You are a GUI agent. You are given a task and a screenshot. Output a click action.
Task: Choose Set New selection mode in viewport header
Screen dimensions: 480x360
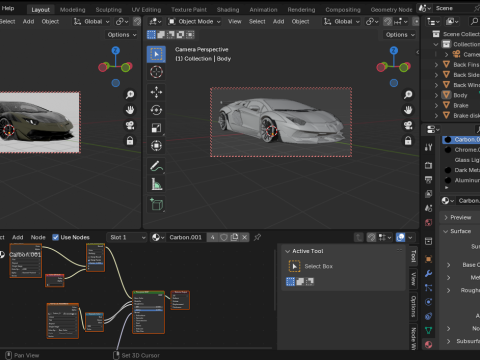coord(151,35)
